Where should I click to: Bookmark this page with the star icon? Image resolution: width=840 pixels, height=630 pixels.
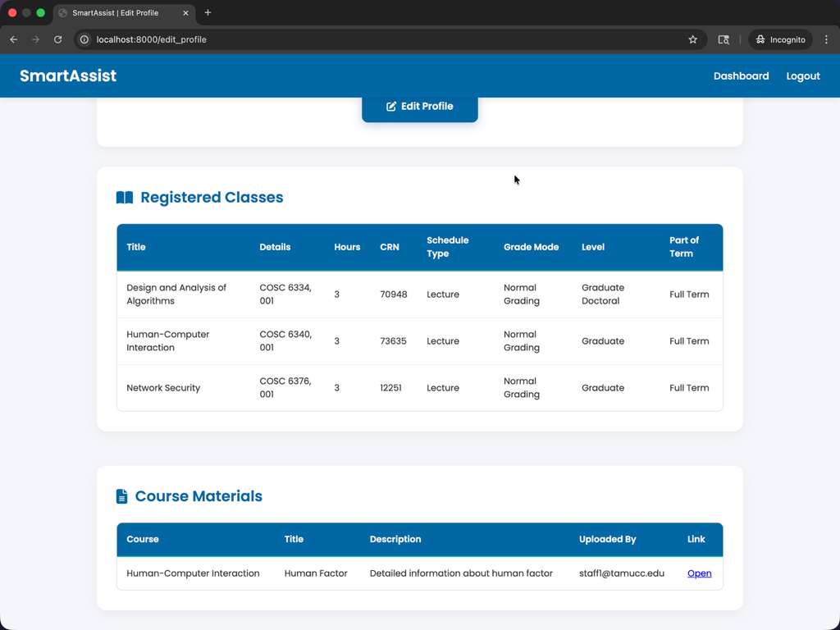(x=692, y=39)
